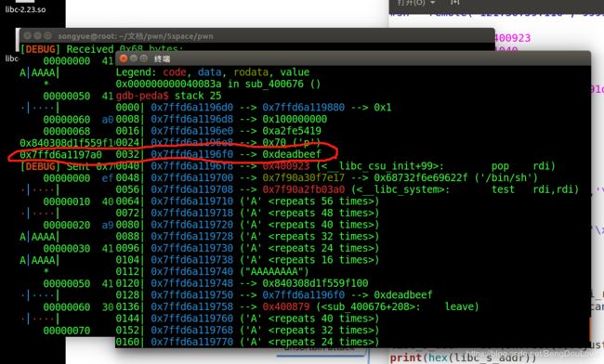This screenshot has width=604, height=364.
Task: Click the red word code in Legend
Action: coord(174,71)
